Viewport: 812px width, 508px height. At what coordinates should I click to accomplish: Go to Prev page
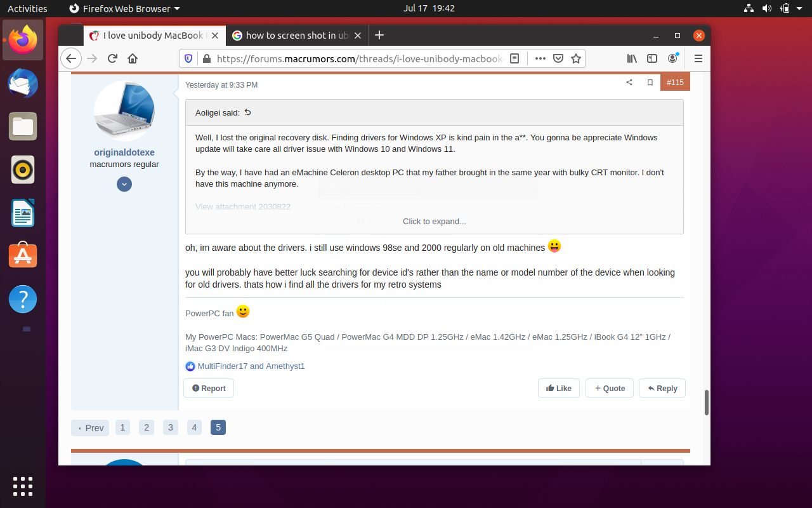(90, 428)
